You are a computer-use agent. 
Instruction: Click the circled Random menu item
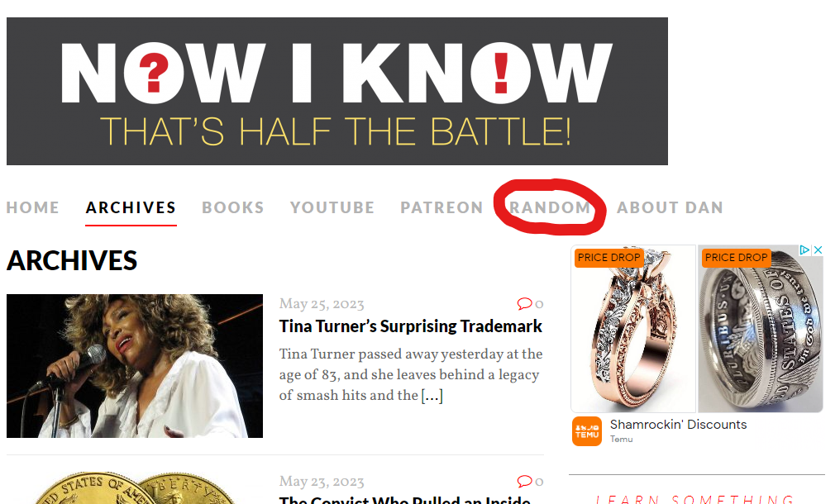click(x=550, y=208)
